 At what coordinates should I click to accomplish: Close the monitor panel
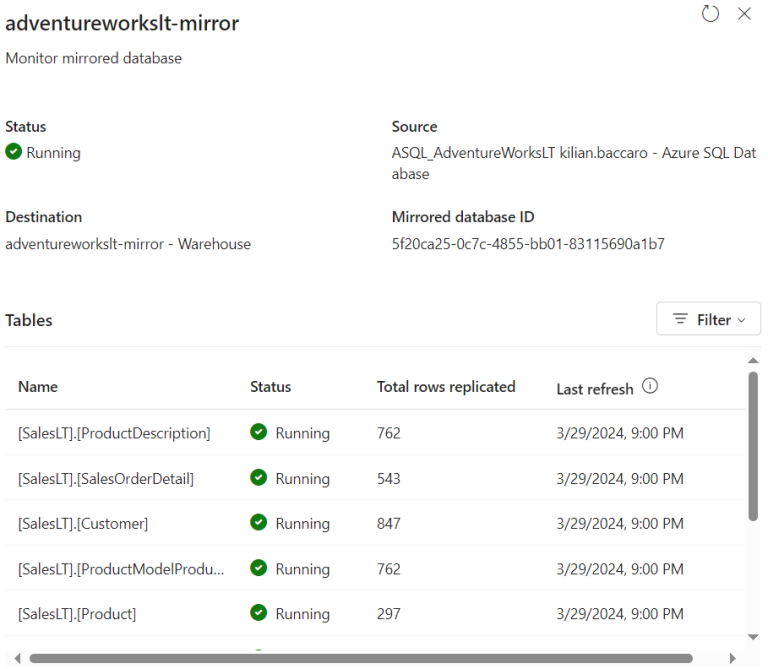(x=744, y=14)
